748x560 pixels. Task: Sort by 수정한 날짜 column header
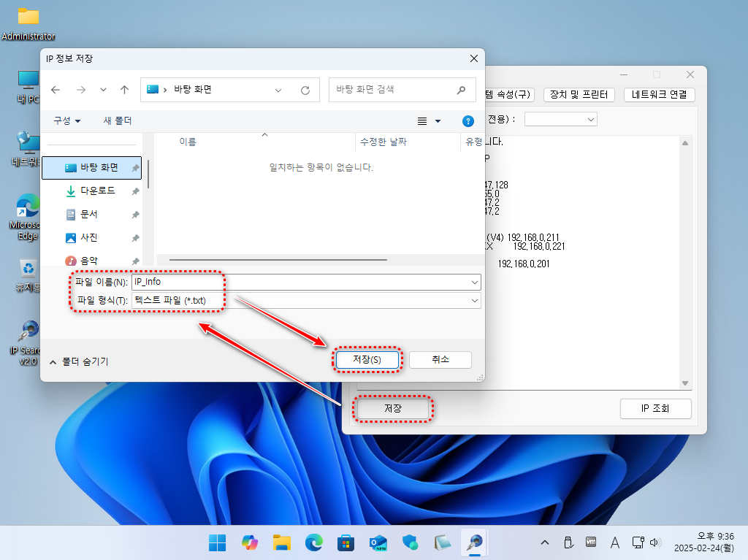pyautogui.click(x=383, y=142)
